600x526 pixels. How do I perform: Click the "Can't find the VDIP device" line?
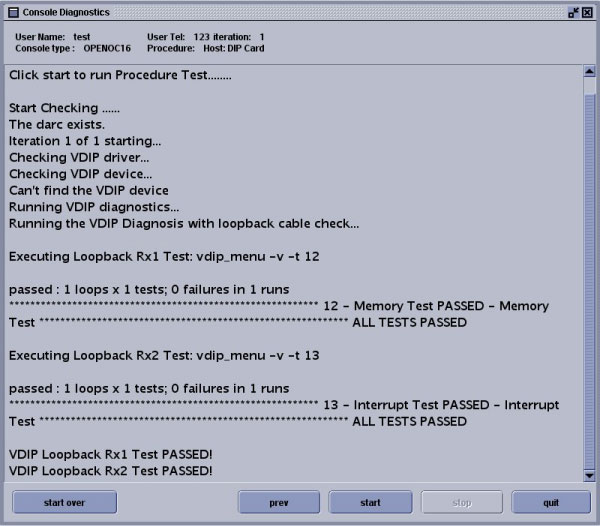pos(89,190)
